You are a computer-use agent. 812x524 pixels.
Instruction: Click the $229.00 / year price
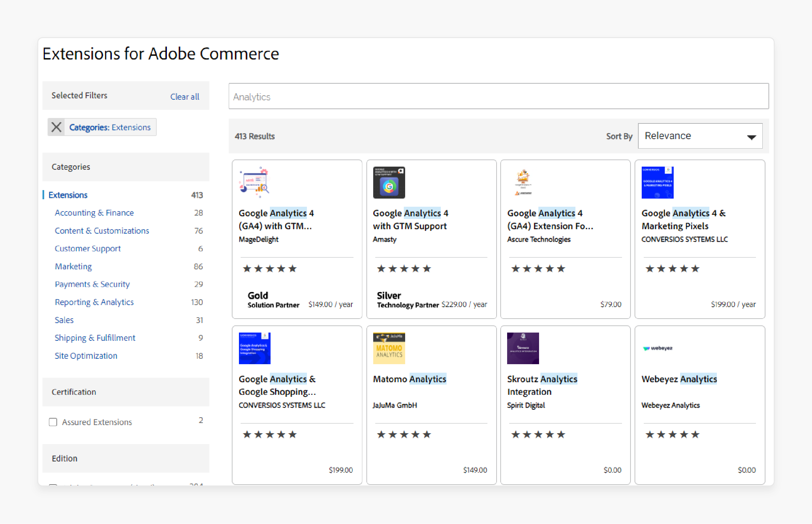pyautogui.click(x=464, y=304)
